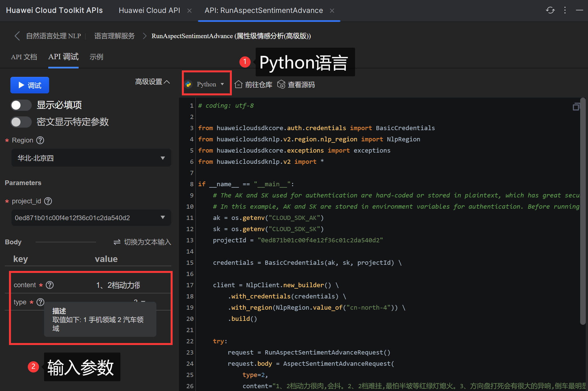
Task: Switch to the 示例 tab
Action: (x=96, y=57)
